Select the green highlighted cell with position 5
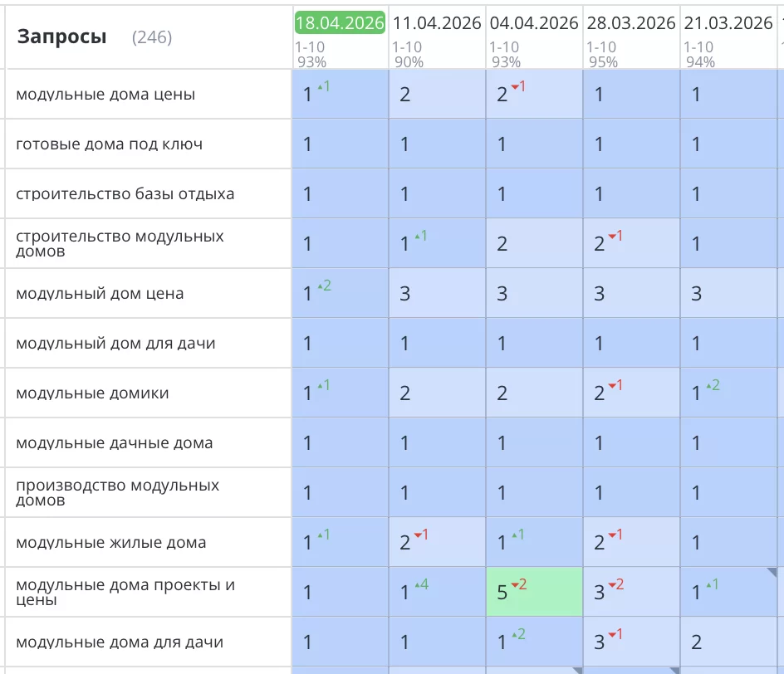Screen dimensions: 784x674 point(534,592)
